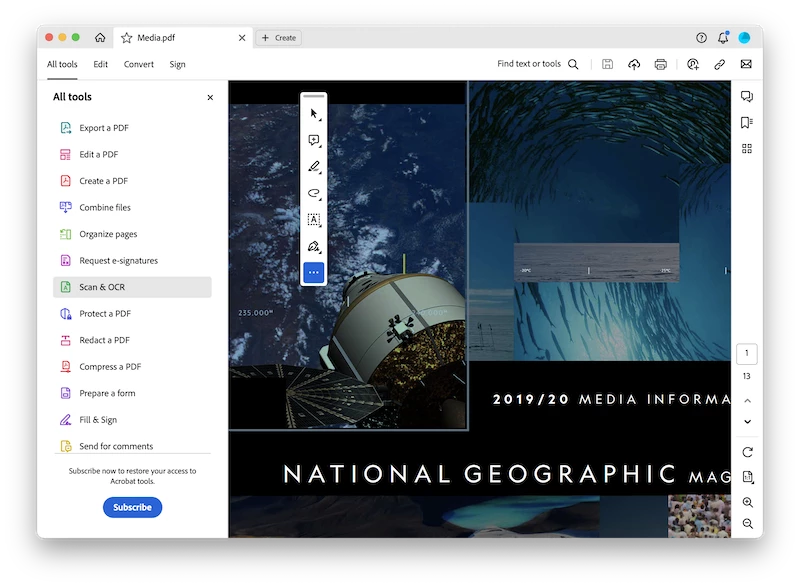Open the page display settings icon

coord(747,477)
